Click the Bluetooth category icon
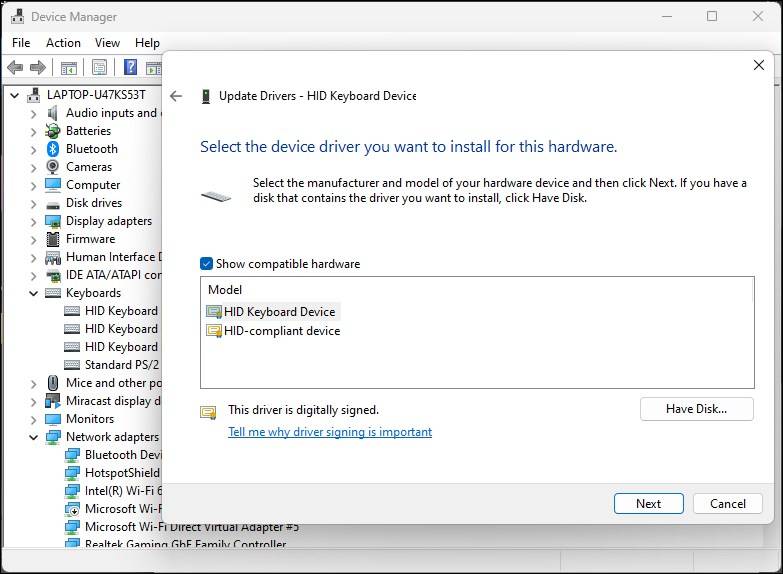The height and width of the screenshot is (574, 783). point(53,149)
